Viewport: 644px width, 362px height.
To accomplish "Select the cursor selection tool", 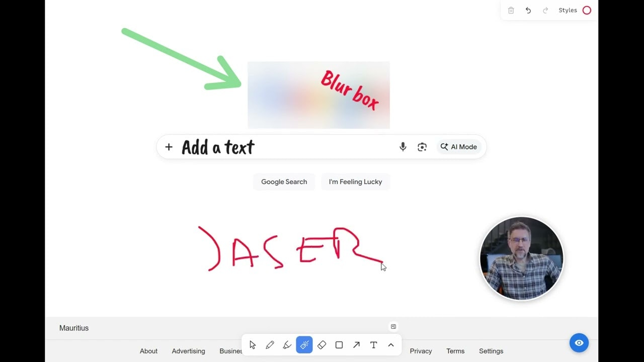I will coord(253,345).
